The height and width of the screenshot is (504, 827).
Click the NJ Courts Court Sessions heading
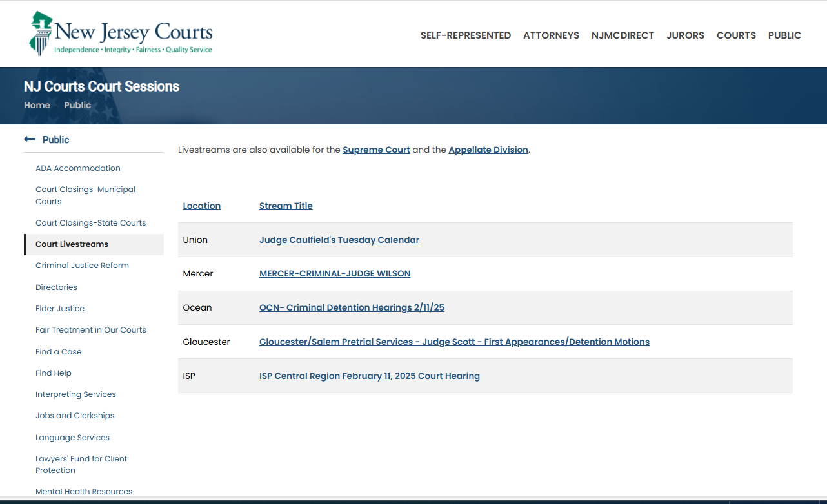[x=101, y=86]
